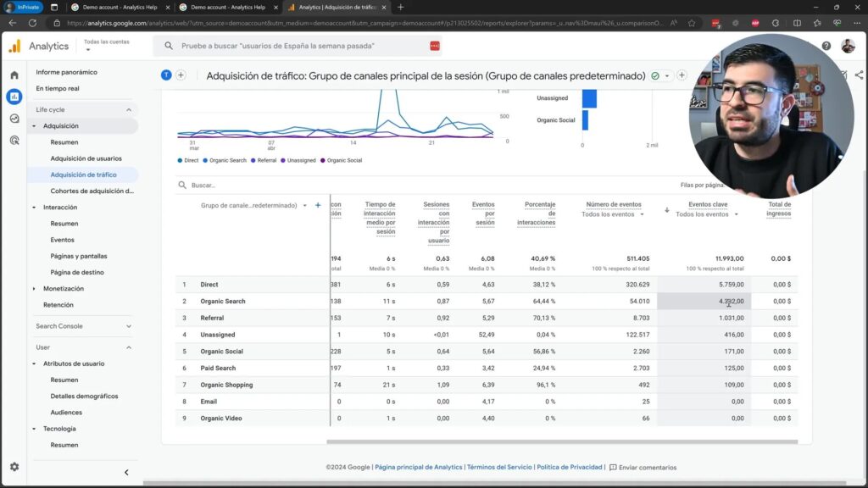
Task: Toggle Organic Search series in legend
Action: (x=225, y=160)
